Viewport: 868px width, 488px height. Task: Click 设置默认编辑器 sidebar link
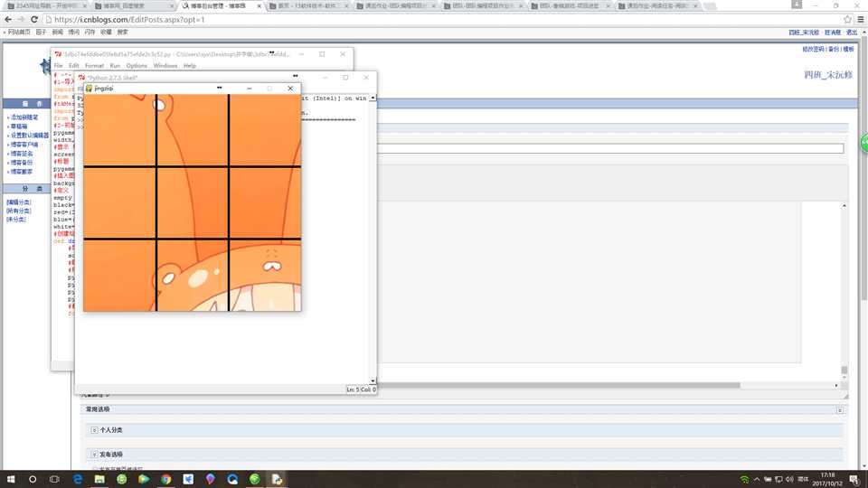coord(29,135)
